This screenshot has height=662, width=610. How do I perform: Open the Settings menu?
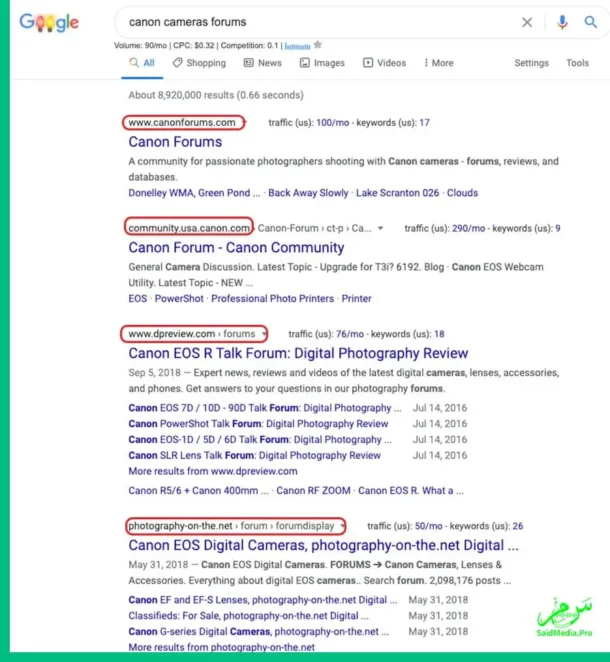point(531,63)
